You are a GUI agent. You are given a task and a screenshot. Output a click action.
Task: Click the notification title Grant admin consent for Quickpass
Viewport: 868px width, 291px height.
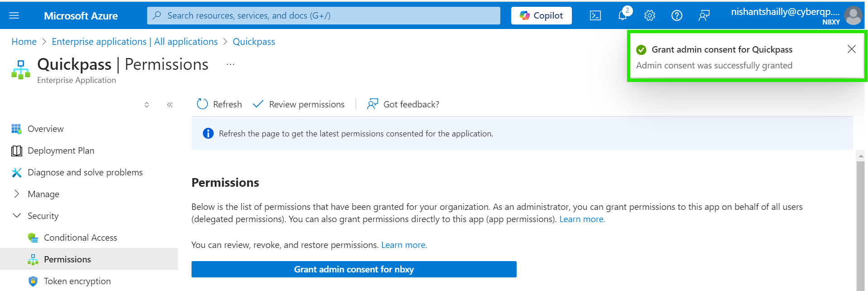click(722, 49)
